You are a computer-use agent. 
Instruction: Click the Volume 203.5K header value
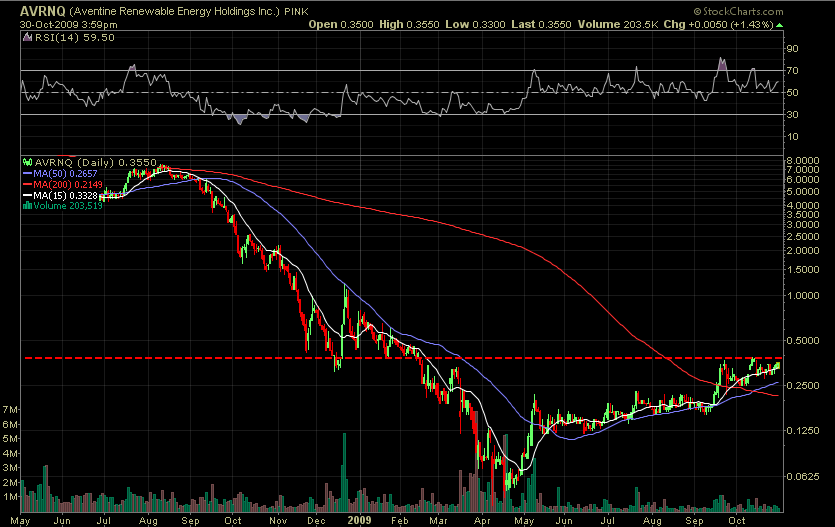click(618, 24)
